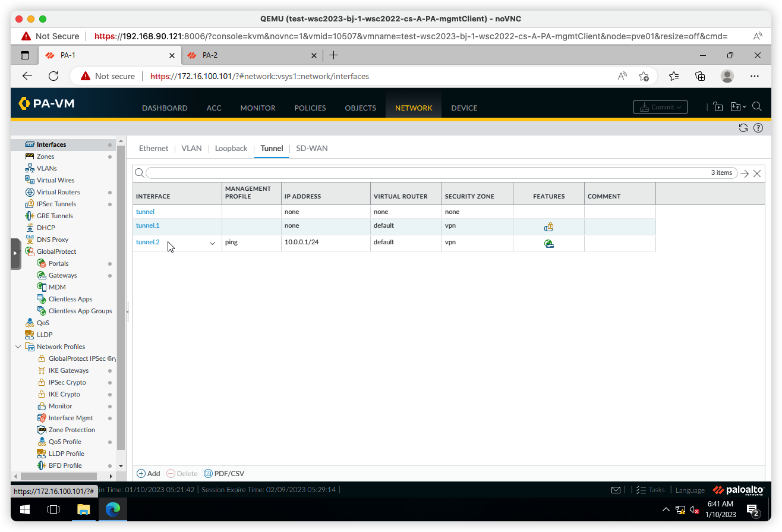Click the tunnel interface link

click(145, 212)
